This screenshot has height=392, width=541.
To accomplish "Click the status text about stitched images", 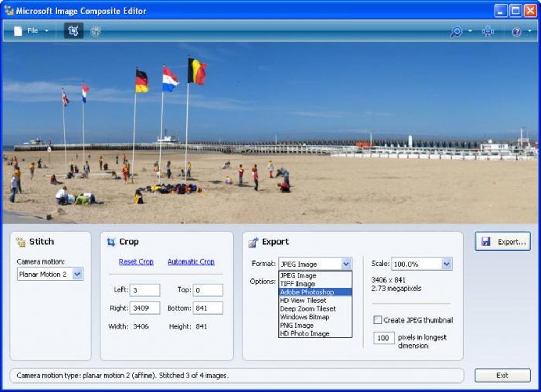I will pos(123,376).
